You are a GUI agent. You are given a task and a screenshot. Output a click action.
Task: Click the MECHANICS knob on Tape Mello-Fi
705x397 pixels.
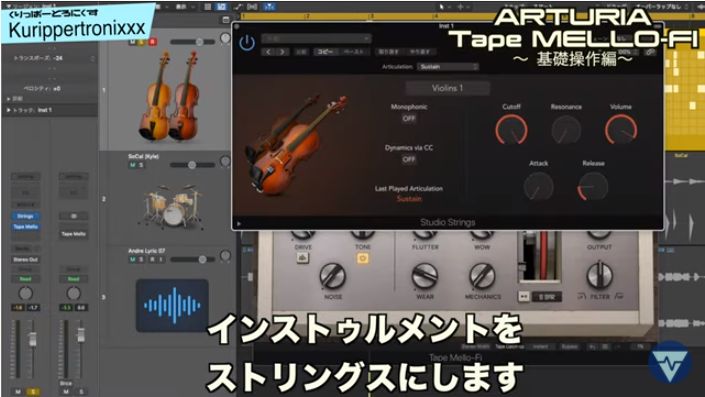pos(482,276)
